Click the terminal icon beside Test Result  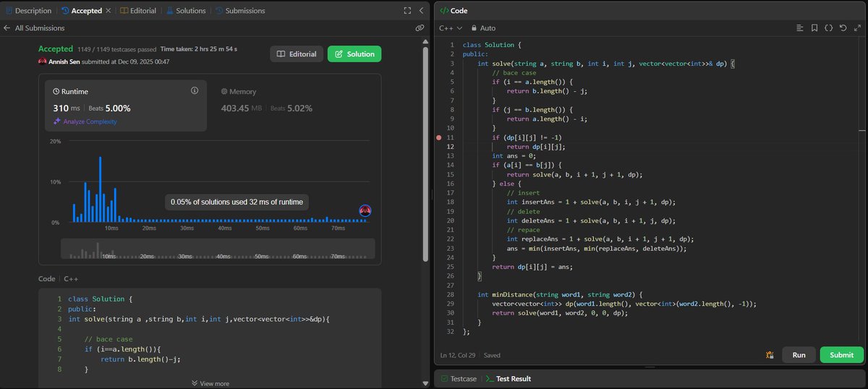pos(490,378)
